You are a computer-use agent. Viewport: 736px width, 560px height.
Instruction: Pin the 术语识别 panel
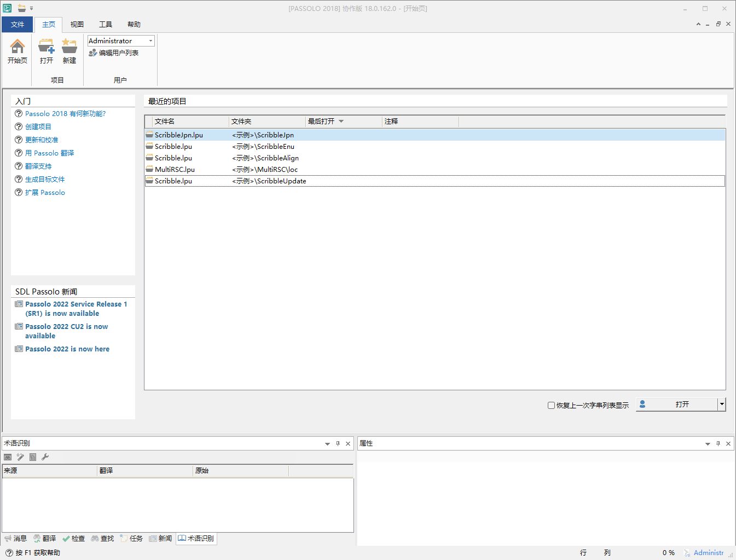tap(338, 443)
